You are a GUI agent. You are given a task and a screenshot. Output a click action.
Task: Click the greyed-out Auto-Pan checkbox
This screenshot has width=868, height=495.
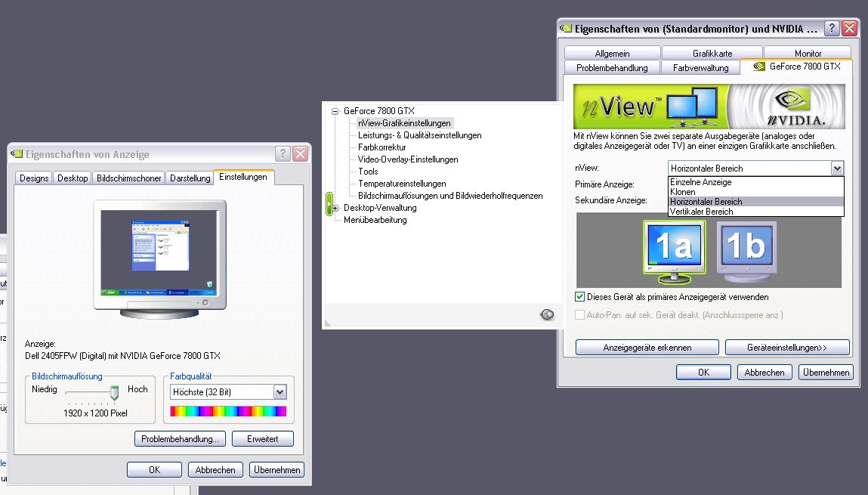[579, 315]
